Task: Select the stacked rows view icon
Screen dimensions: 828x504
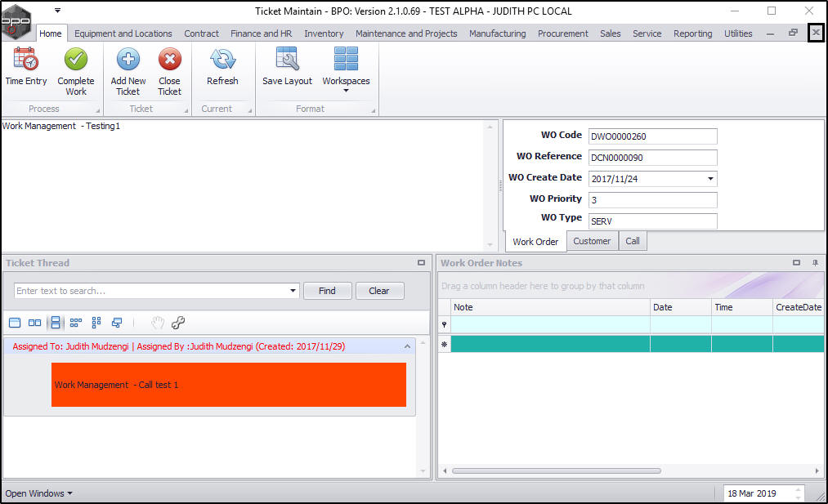Action: [56, 323]
